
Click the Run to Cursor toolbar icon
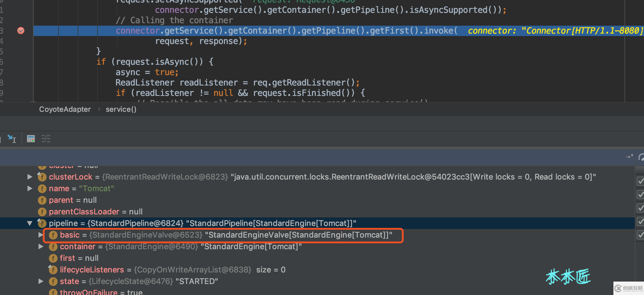(x=12, y=139)
